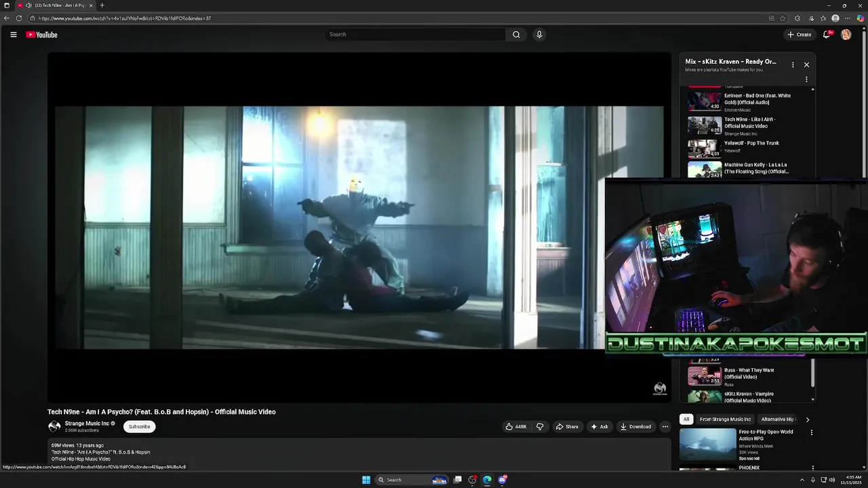Click into the YouTube search field
The width and height of the screenshot is (868, 488).
point(415,35)
